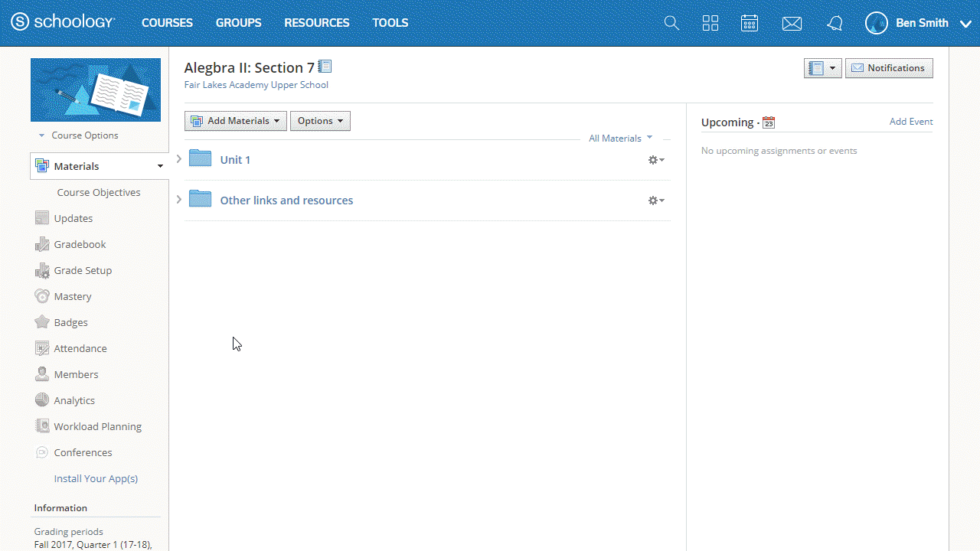980x551 pixels.
Task: Open the messages envelope icon
Action: coord(792,24)
